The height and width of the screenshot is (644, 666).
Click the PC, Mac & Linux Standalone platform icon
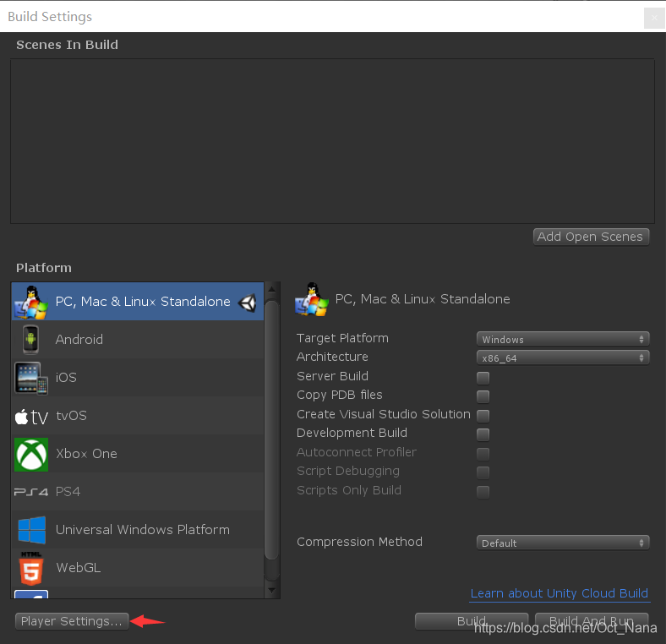(31, 302)
